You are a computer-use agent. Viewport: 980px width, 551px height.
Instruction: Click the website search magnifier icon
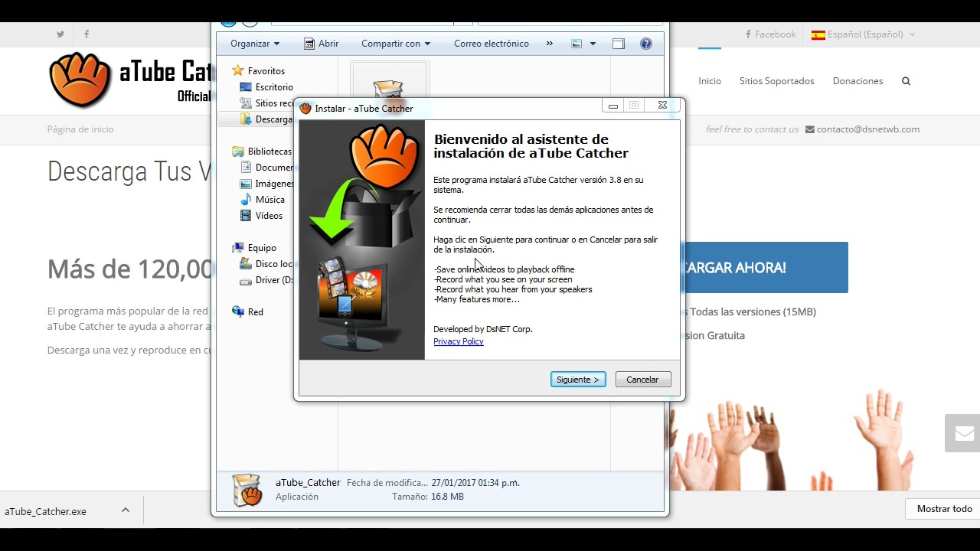point(906,81)
